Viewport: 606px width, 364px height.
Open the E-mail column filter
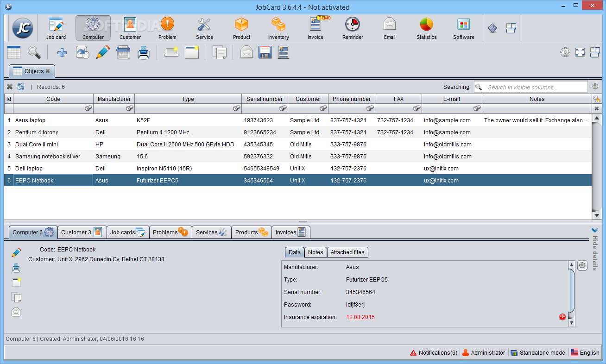[477, 108]
